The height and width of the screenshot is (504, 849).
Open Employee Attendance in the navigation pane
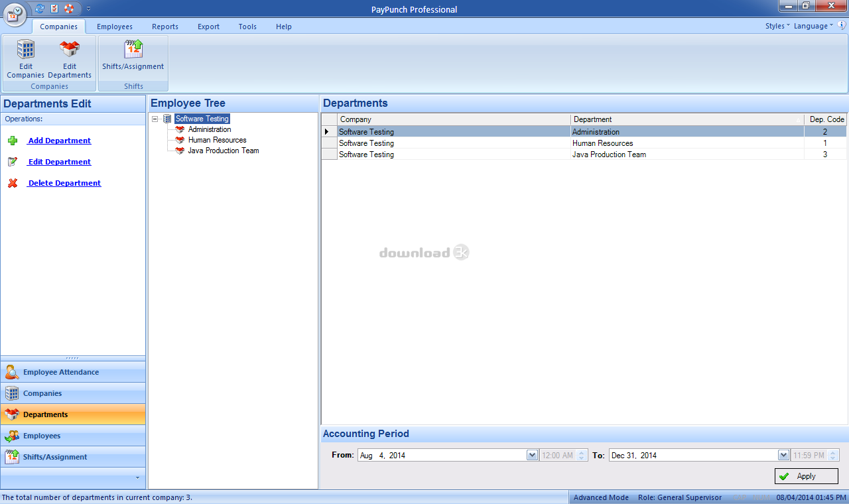(x=73, y=372)
